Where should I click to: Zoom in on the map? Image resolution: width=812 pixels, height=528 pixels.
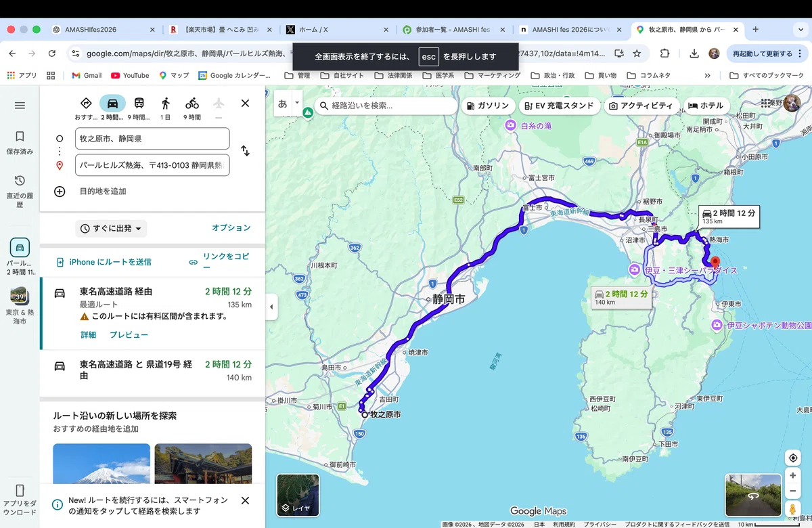pyautogui.click(x=793, y=476)
